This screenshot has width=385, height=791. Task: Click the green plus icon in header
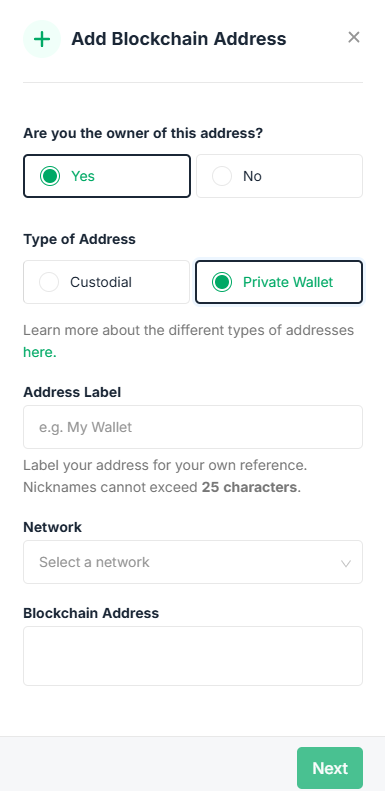pos(42,39)
